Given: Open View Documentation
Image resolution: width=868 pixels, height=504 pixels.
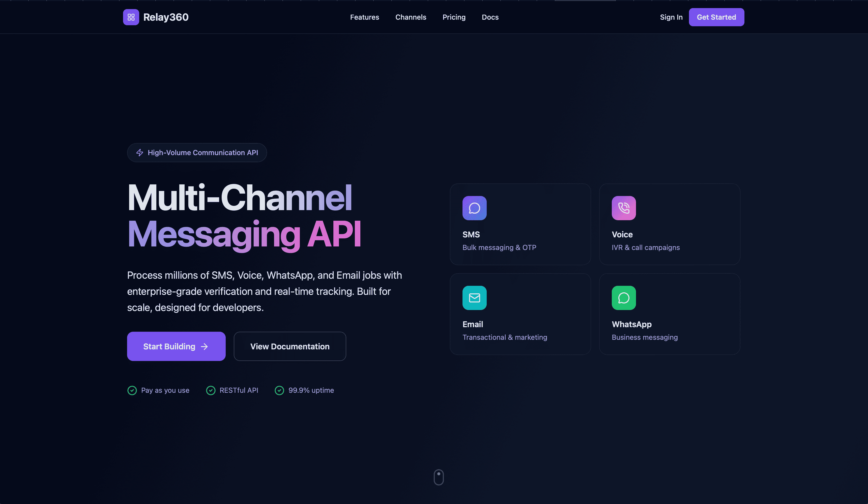Looking at the screenshot, I should (290, 346).
